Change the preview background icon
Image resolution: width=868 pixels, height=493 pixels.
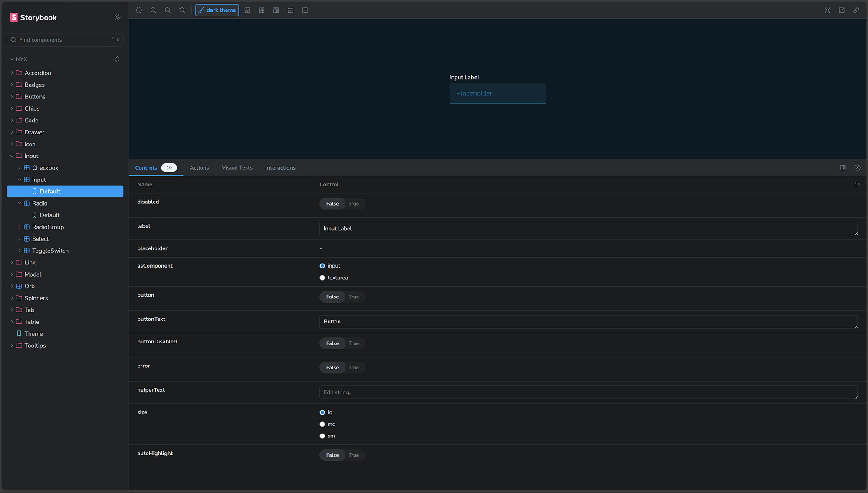[247, 10]
